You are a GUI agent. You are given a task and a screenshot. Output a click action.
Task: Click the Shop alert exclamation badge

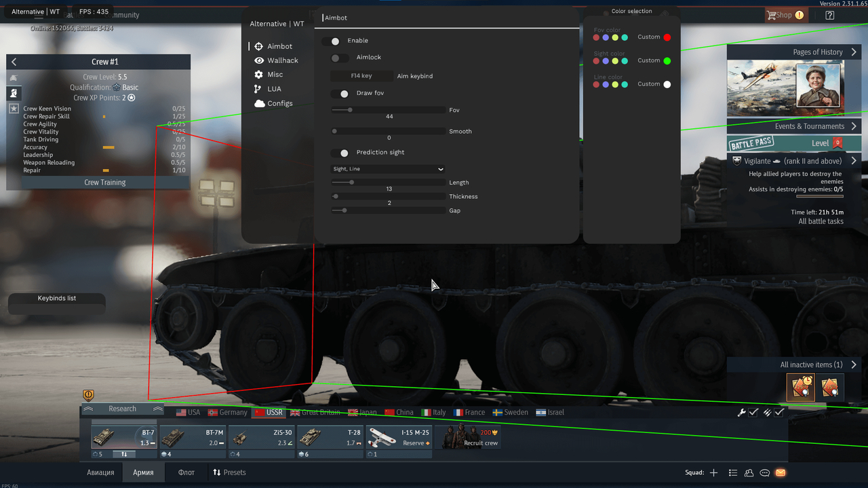tap(800, 15)
